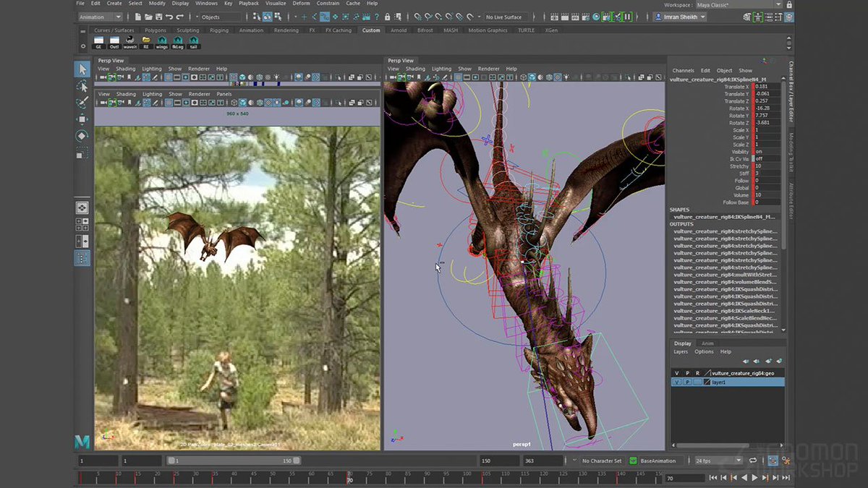This screenshot has height=488, width=868.
Task: Click the character controls running figure icon
Action: pyautogui.click(x=786, y=461)
